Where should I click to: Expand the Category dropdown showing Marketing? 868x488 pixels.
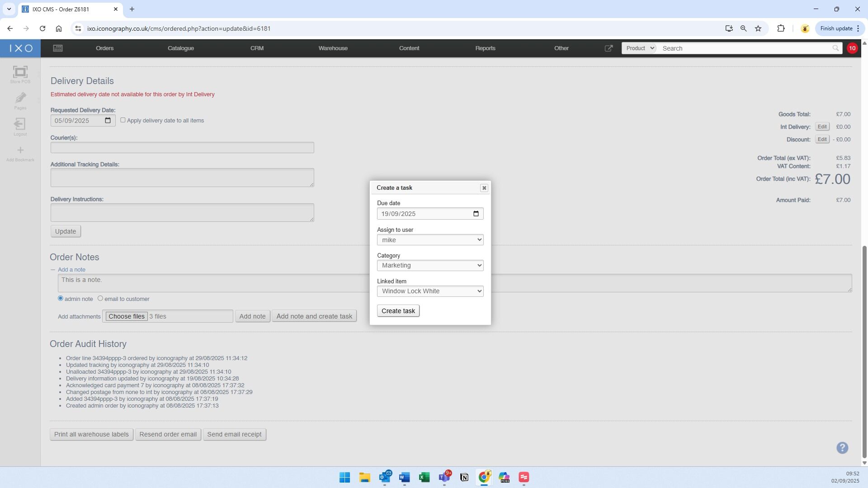(430, 266)
